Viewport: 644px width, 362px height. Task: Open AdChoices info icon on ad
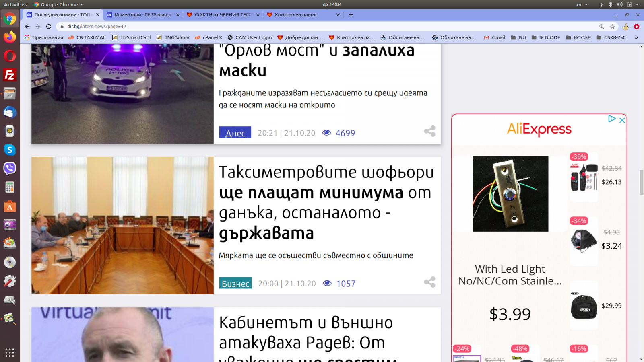click(x=612, y=119)
